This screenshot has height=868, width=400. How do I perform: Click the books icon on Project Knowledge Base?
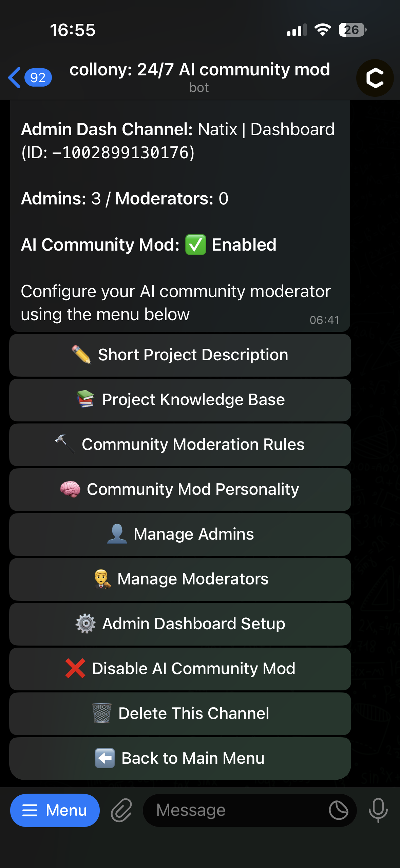(86, 400)
